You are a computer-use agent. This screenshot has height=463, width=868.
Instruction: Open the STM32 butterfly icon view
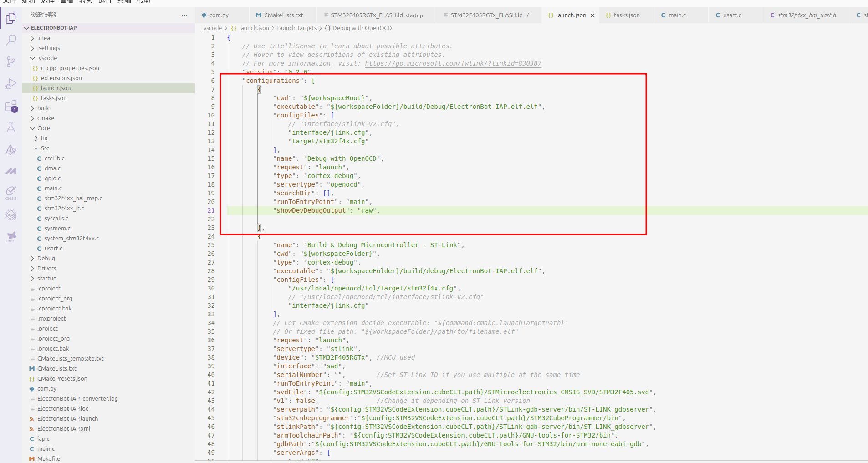pos(11,236)
